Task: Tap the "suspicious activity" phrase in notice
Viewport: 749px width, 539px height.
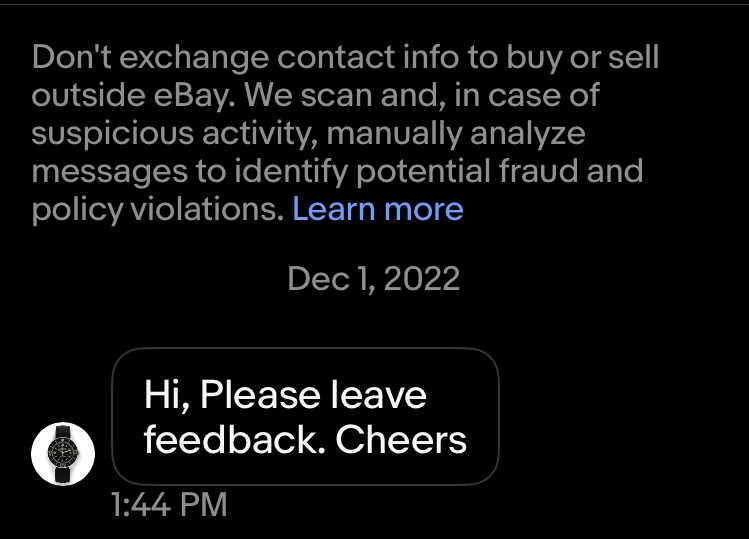Action: 173,133
